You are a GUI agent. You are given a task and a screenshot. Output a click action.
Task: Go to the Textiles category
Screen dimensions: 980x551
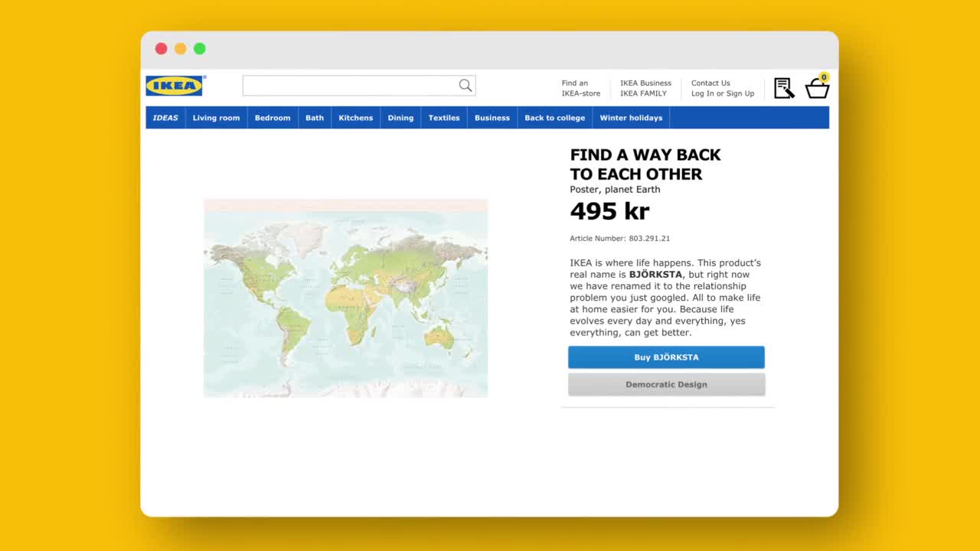(x=444, y=118)
